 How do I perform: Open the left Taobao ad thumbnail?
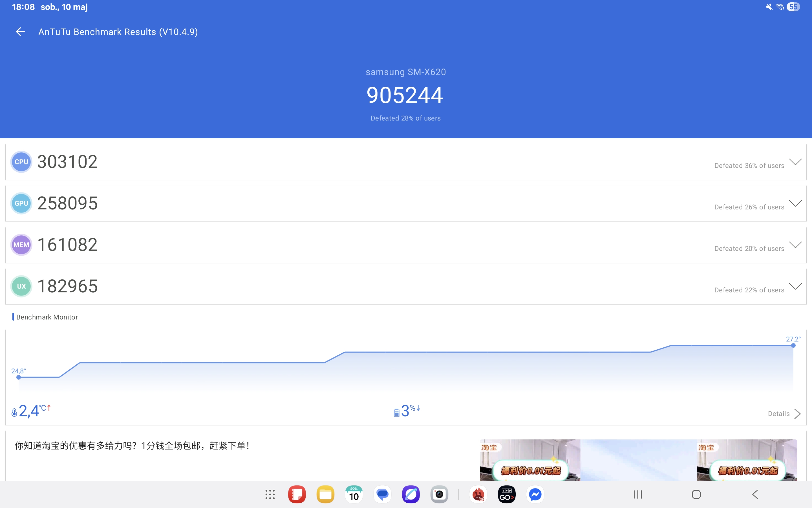530,460
